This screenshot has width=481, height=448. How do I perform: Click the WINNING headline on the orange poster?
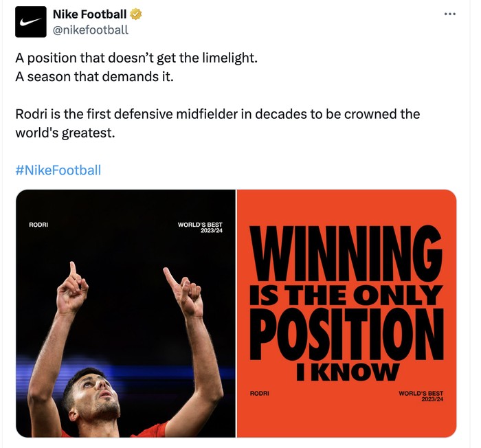click(x=346, y=251)
